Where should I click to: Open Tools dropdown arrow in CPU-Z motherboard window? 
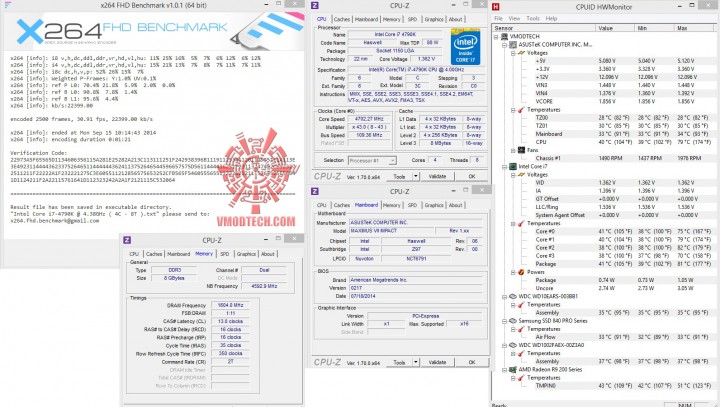416,362
